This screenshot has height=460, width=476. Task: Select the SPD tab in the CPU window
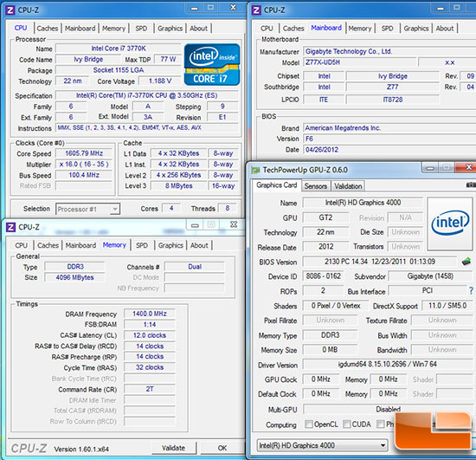141,29
